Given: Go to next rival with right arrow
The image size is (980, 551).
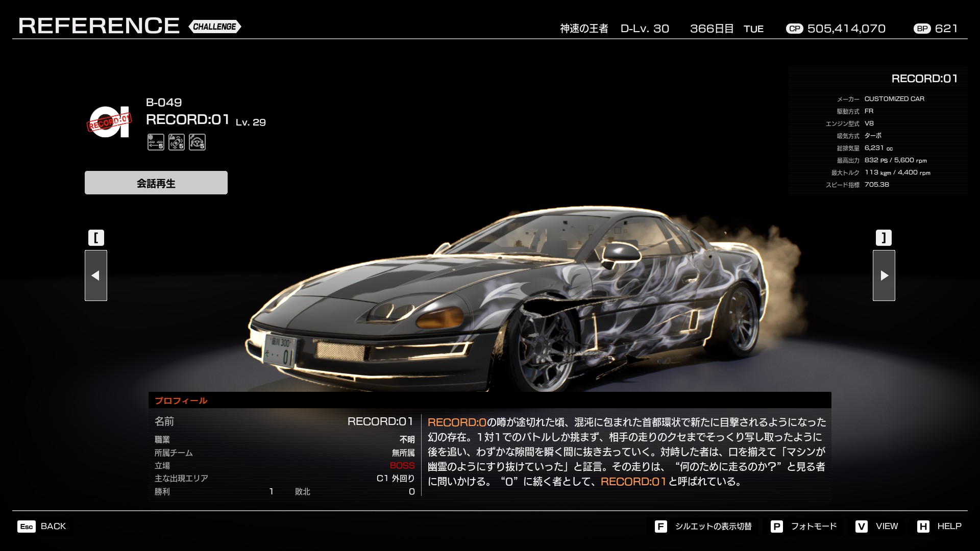Looking at the screenshot, I should (884, 275).
